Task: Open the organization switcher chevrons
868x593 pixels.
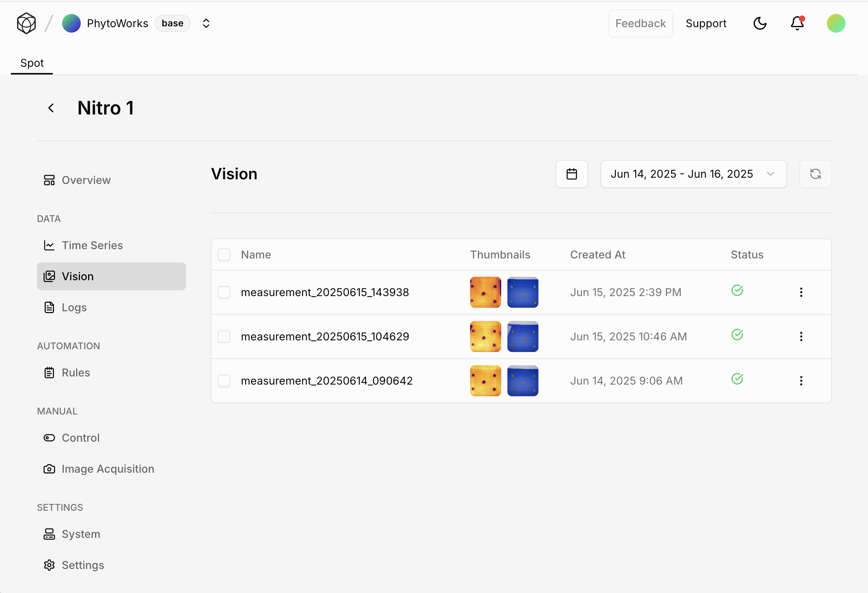Action: pyautogui.click(x=206, y=23)
